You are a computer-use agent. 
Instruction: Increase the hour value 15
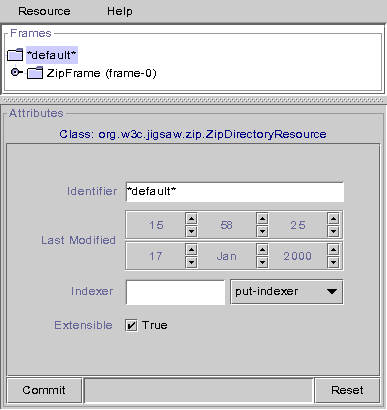tap(191, 219)
